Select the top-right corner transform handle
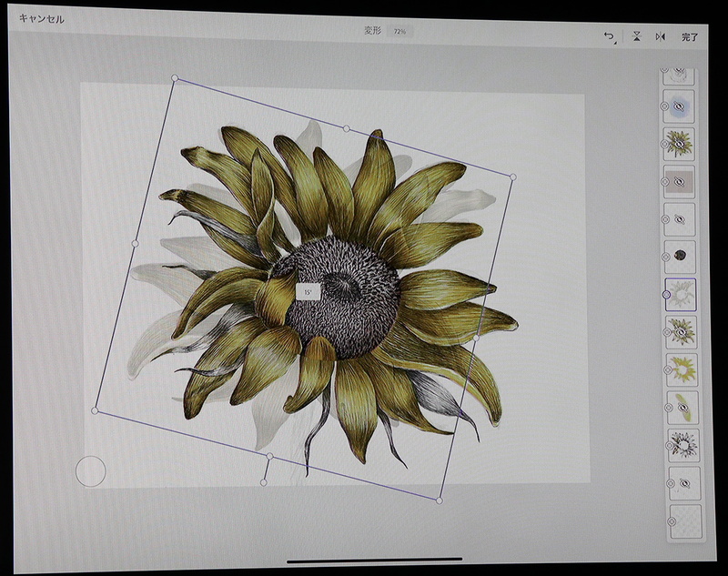 [x=513, y=177]
